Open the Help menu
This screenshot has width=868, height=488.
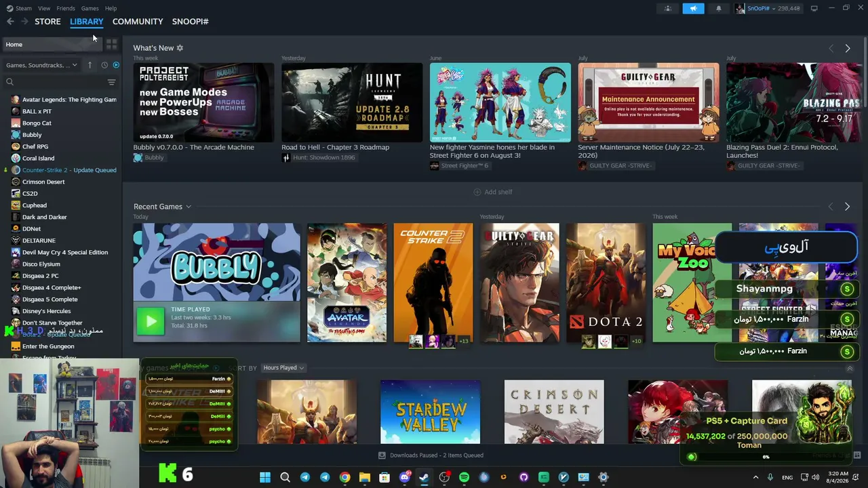(111, 8)
